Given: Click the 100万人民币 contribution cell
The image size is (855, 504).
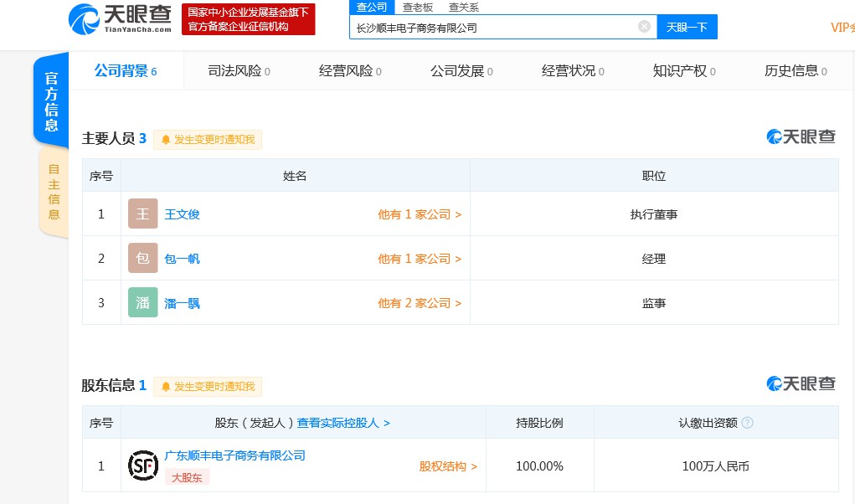Looking at the screenshot, I should (x=716, y=465).
